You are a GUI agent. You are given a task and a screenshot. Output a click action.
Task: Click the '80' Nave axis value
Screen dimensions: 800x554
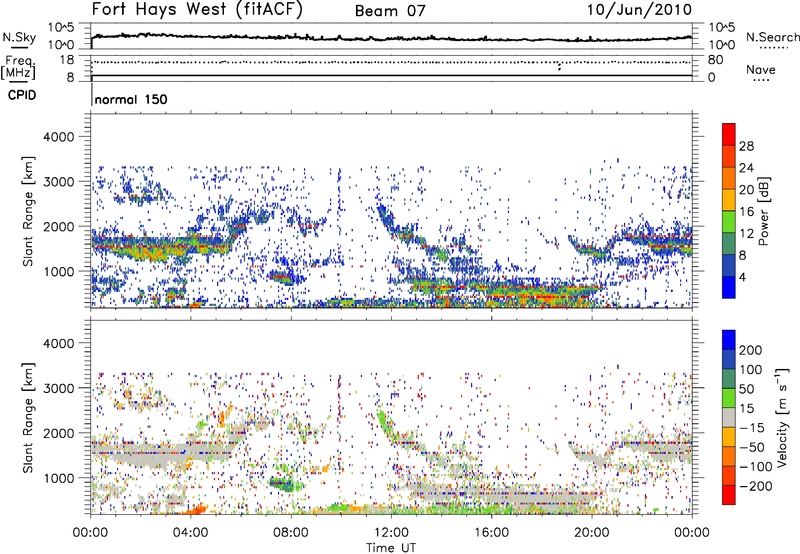coord(715,60)
